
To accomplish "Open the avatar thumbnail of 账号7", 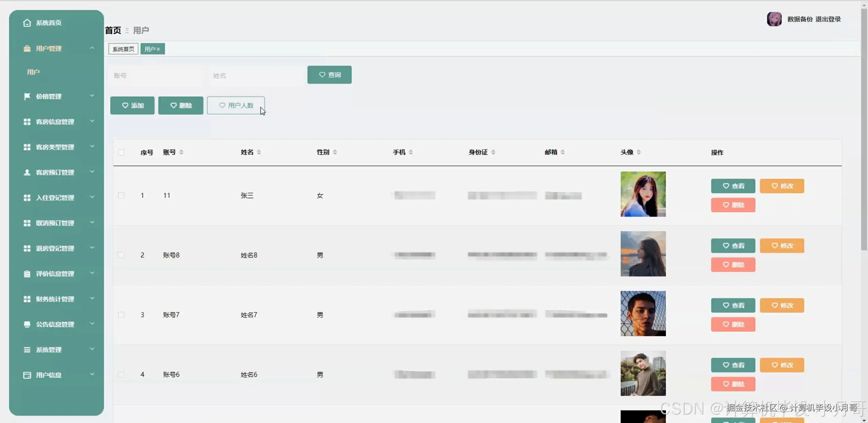I will (643, 313).
